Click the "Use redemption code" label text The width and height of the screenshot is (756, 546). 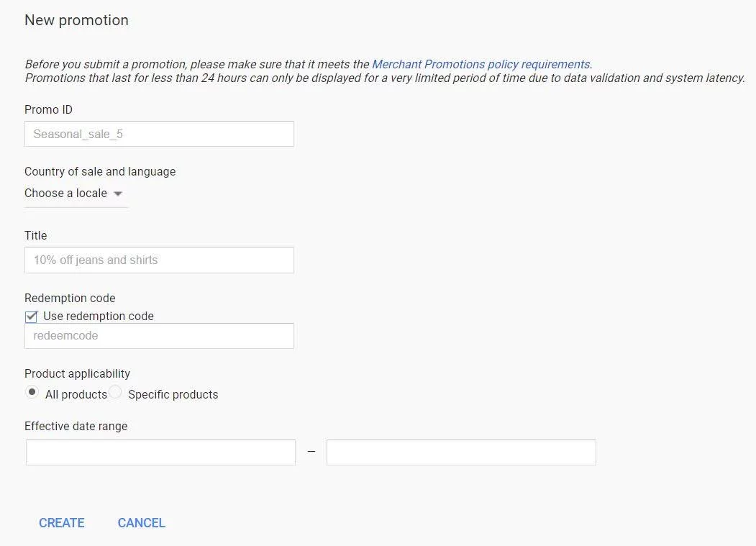click(99, 317)
